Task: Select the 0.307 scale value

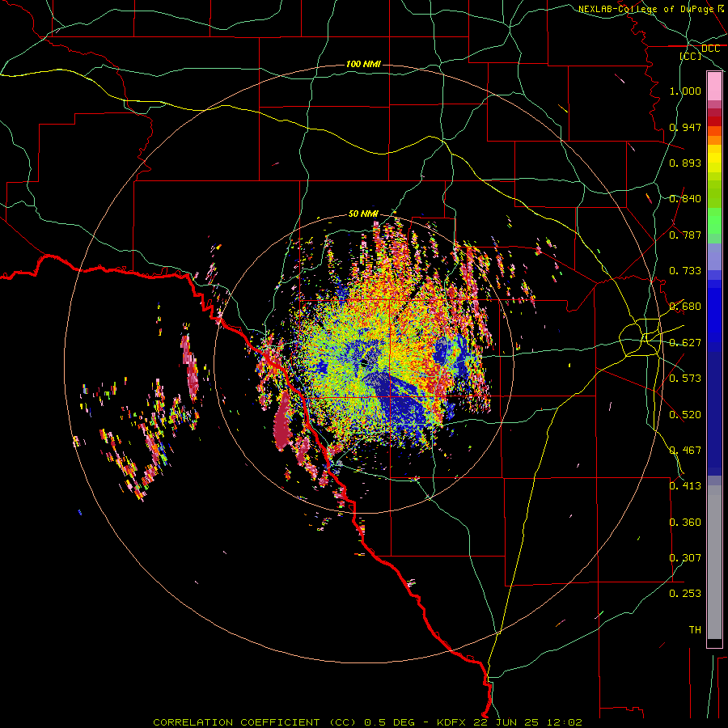Action: click(x=685, y=558)
